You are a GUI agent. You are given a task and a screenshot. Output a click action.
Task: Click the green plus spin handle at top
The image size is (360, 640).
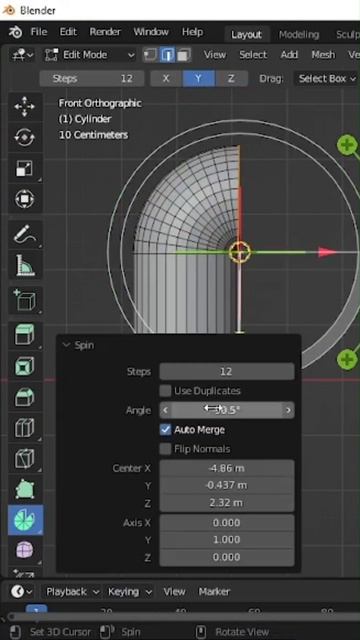pos(347,144)
